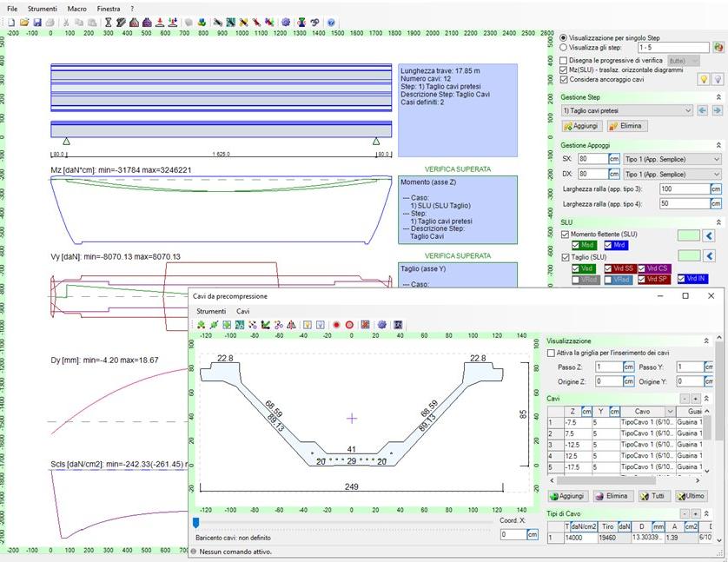Click the New file icon in main toolbar
Viewport: 728px width, 562px height.
coord(9,22)
